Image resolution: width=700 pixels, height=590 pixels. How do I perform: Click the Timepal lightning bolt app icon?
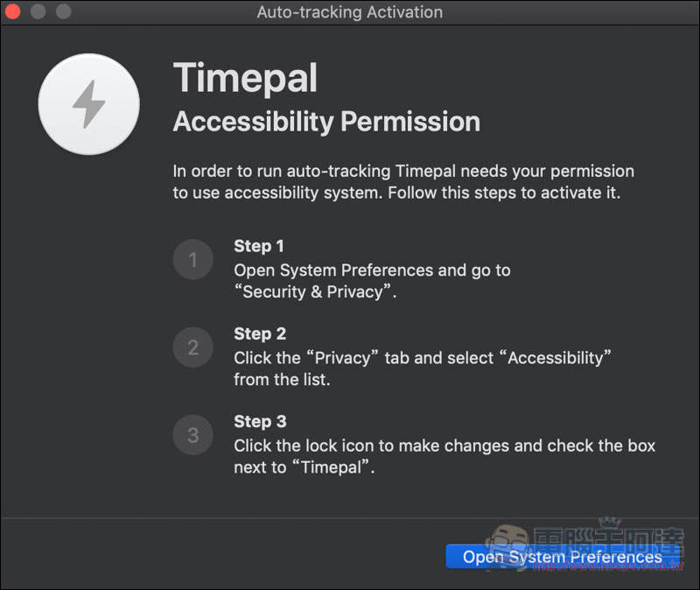click(x=89, y=104)
